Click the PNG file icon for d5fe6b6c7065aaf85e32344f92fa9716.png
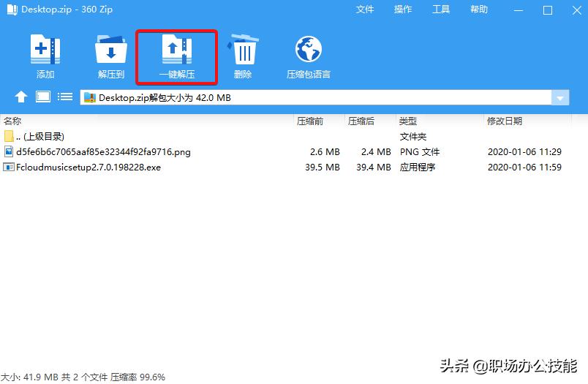 coord(9,151)
